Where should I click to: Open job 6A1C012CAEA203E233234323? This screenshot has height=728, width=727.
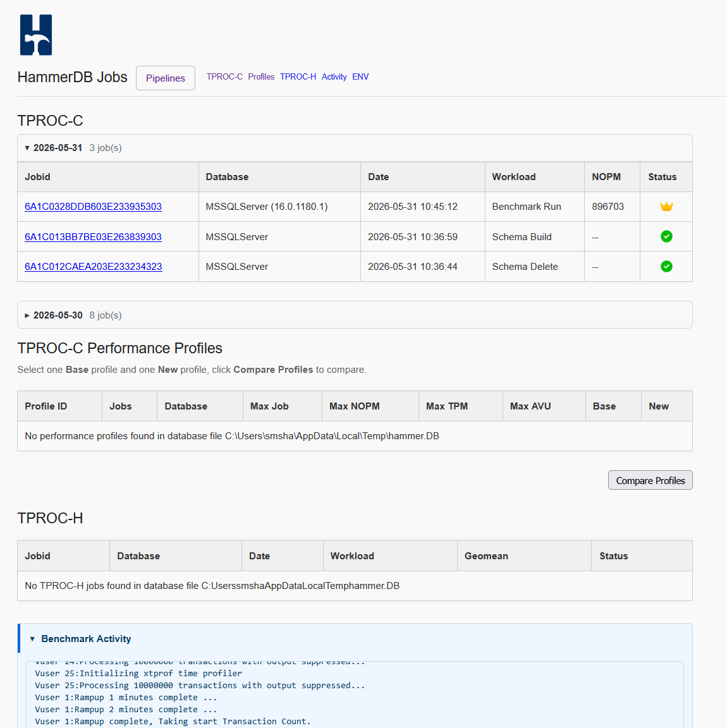(94, 267)
